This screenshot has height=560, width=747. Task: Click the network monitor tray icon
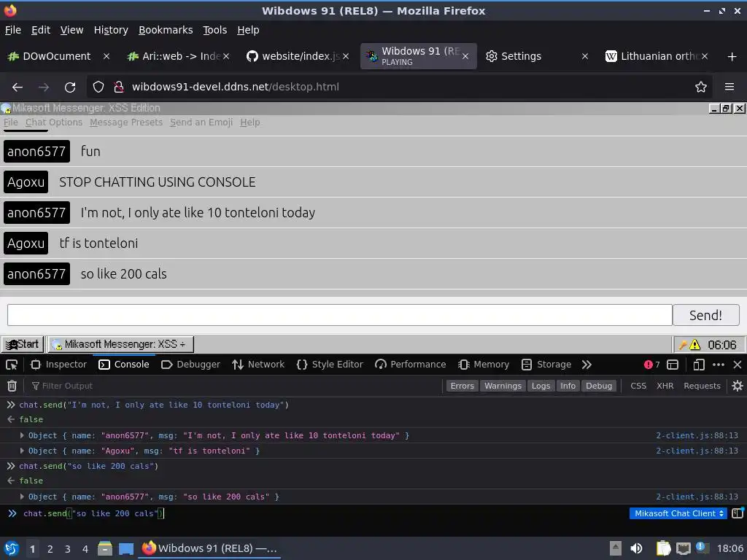pos(683,548)
